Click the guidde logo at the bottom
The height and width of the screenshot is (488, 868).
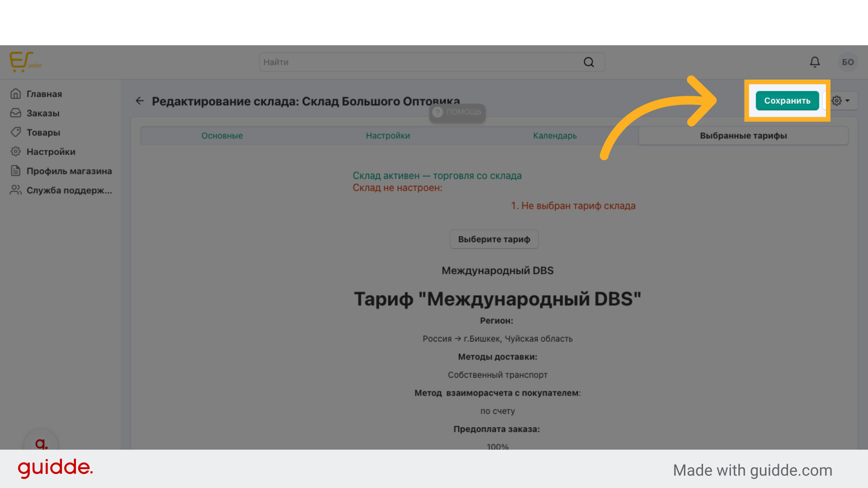(x=55, y=469)
